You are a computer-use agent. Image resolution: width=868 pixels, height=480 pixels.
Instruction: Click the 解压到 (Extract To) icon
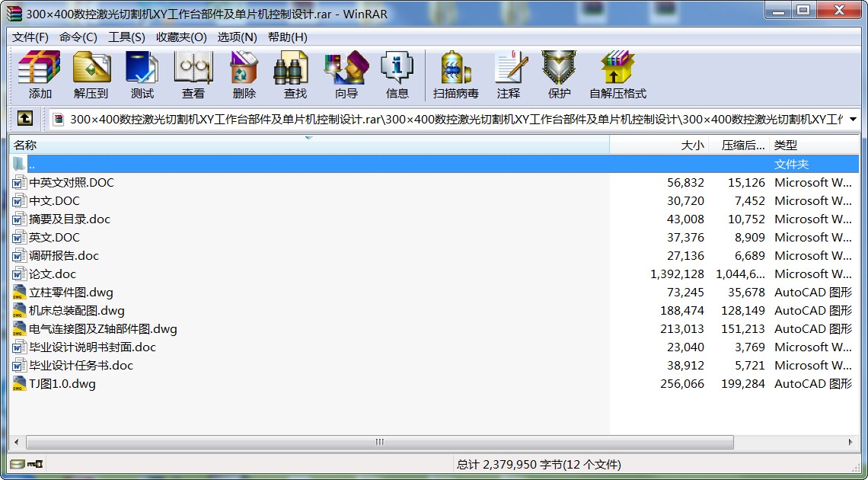coord(91,75)
